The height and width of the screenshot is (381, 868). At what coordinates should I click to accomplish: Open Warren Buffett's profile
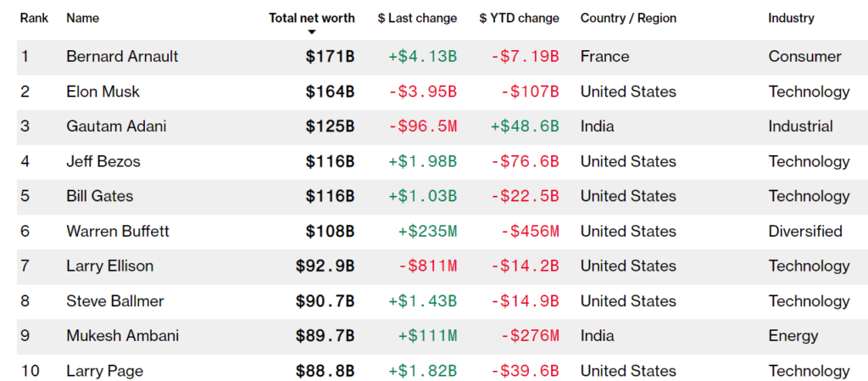118,231
